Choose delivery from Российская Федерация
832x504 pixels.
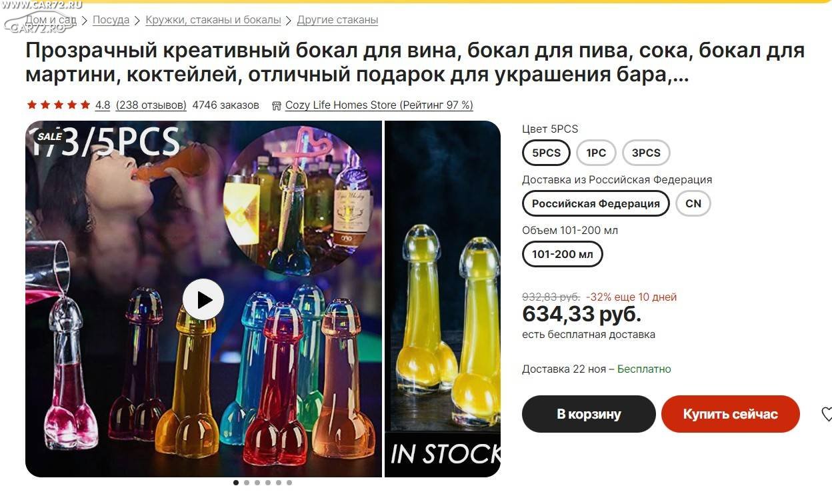(x=596, y=203)
